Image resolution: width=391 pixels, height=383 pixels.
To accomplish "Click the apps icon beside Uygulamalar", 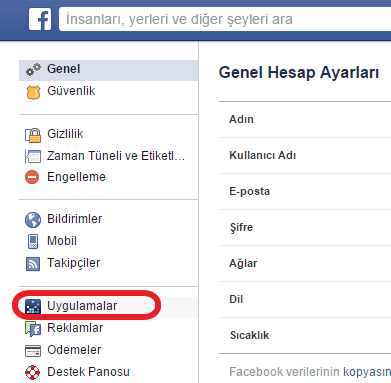I will (33, 306).
